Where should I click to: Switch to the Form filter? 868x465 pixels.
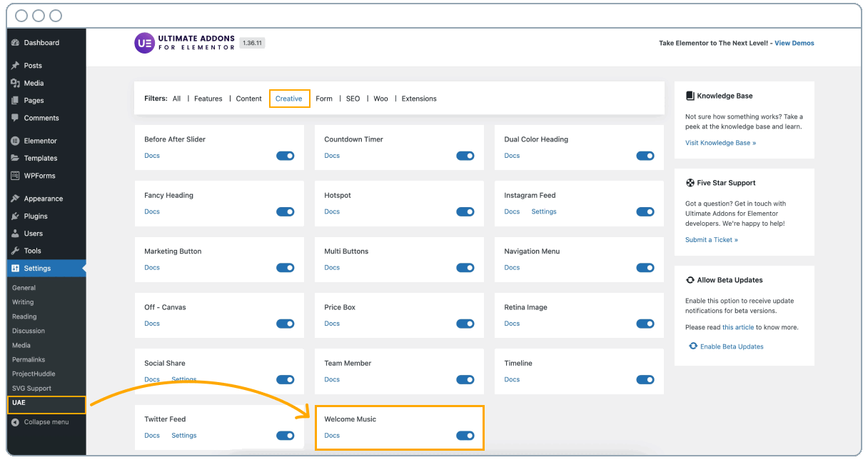(324, 99)
